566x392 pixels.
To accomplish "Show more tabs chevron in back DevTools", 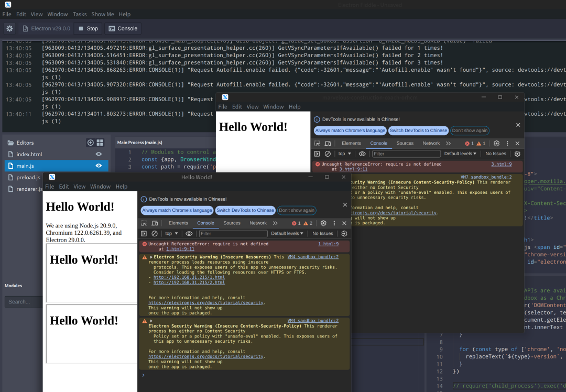I will coord(448,143).
